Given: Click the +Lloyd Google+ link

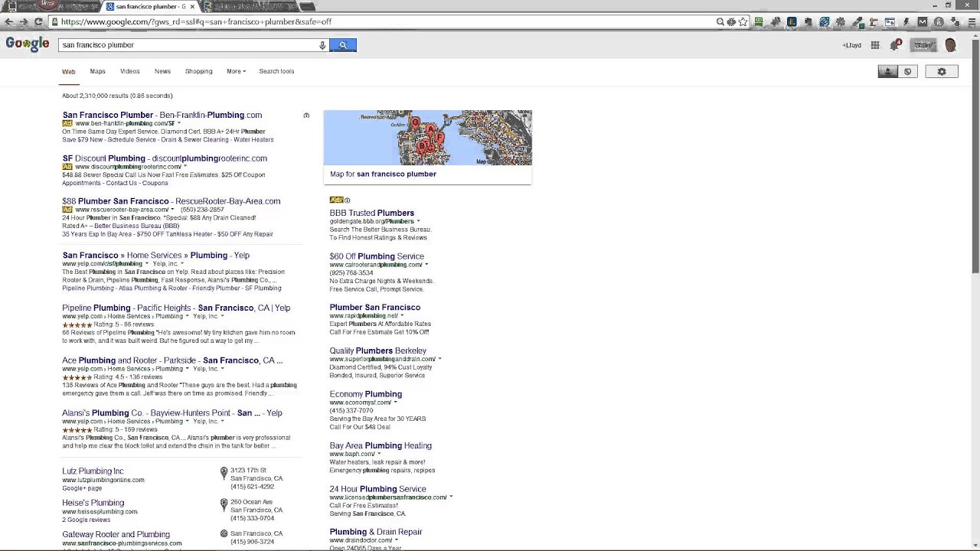Looking at the screenshot, I should tap(851, 45).
